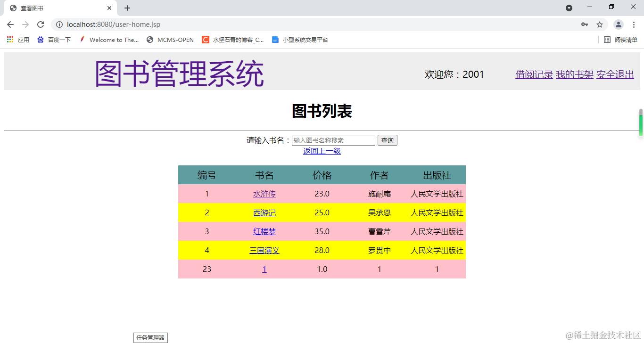Open 我的书架 in the header
This screenshot has width=644, height=343.
[x=574, y=74]
